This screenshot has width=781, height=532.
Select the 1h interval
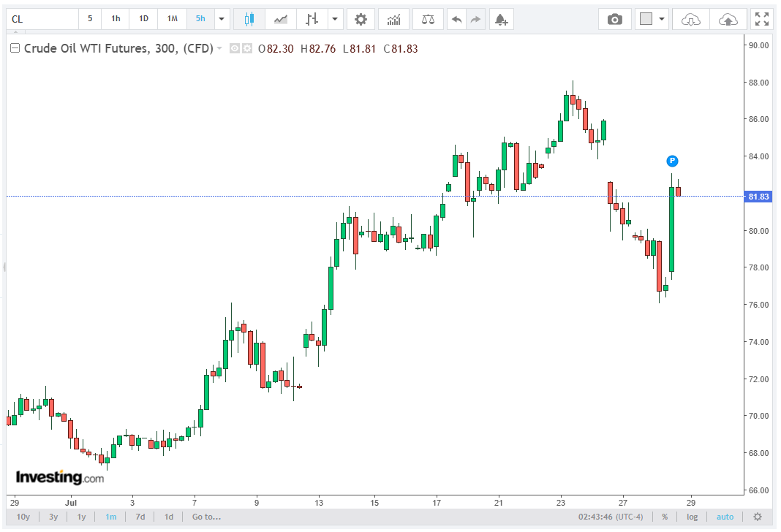click(x=116, y=19)
